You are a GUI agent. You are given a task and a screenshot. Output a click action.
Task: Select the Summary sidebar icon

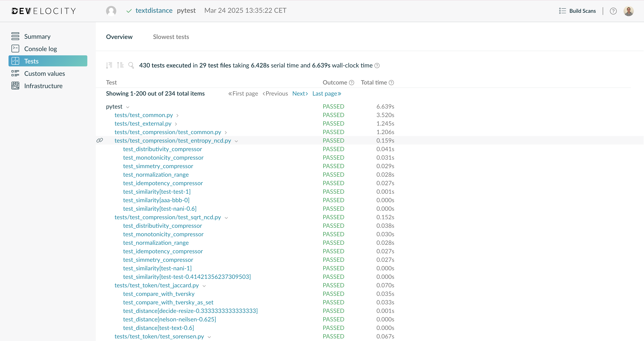point(15,36)
